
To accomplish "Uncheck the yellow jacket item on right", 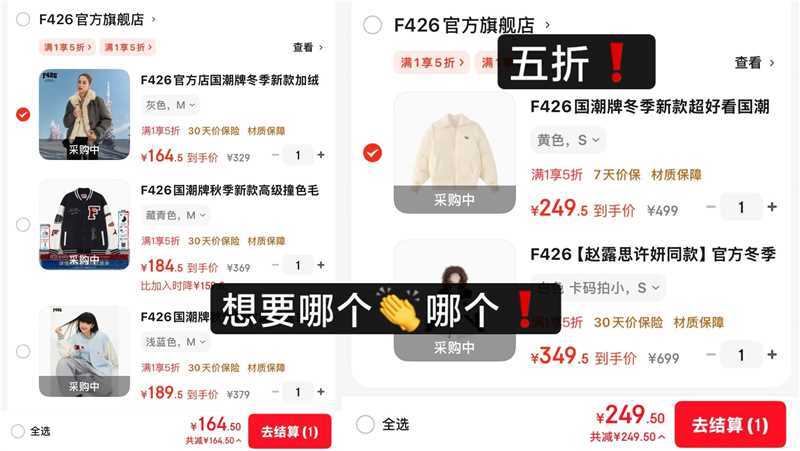I will click(372, 153).
